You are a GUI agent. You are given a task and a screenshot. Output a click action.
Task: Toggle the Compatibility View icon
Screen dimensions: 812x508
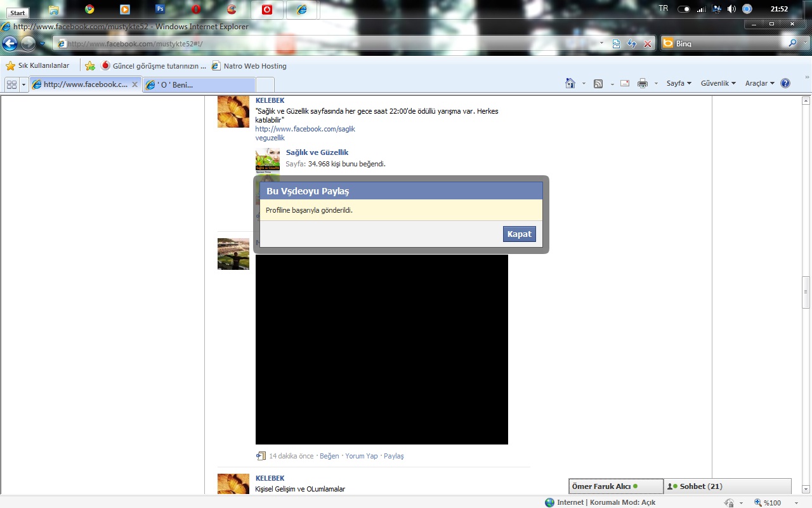[x=616, y=44]
